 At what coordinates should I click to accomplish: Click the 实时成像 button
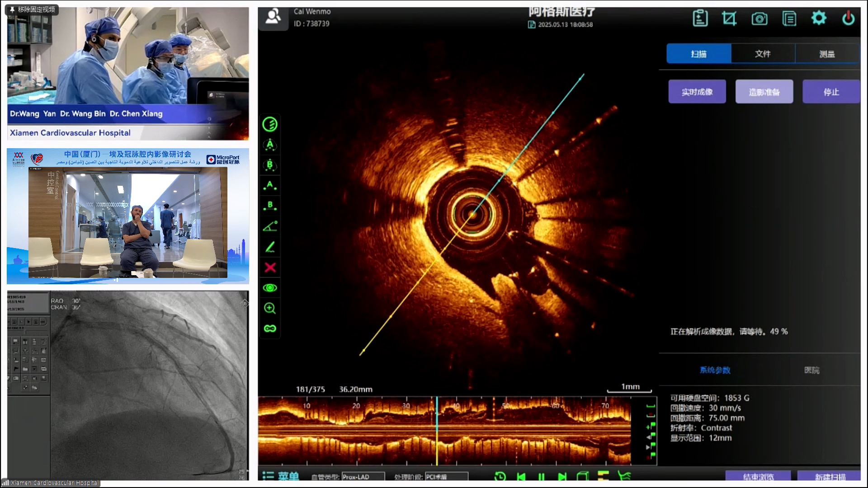tap(697, 92)
